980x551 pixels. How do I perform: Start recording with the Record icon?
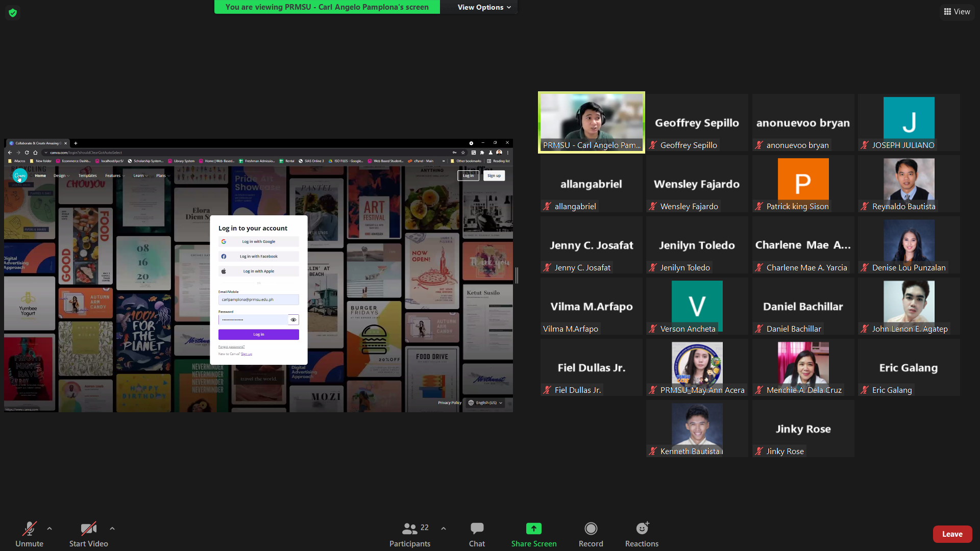pos(591,529)
